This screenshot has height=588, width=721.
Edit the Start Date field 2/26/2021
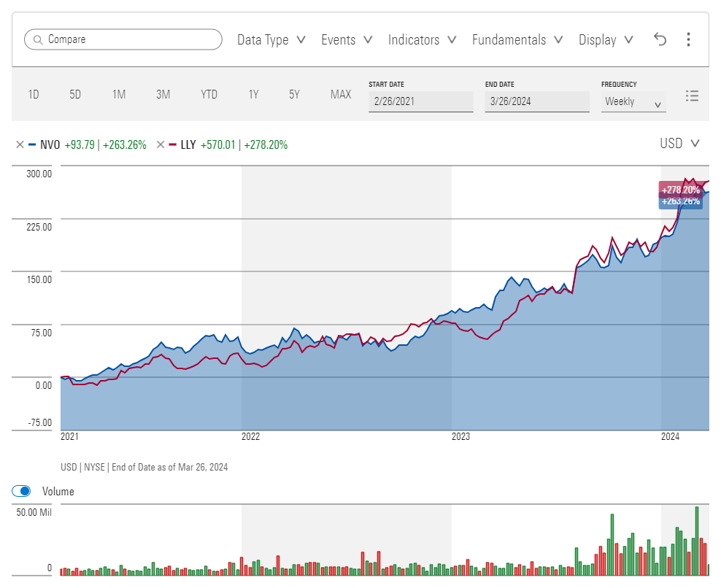[421, 101]
